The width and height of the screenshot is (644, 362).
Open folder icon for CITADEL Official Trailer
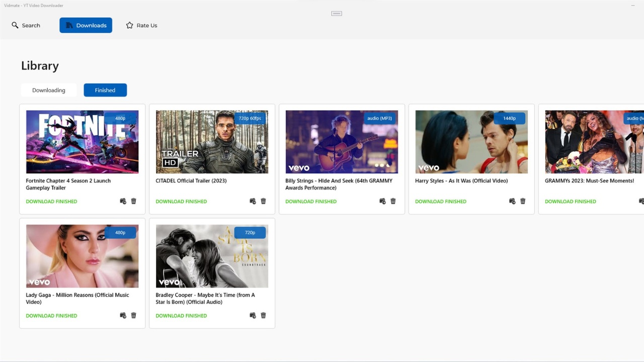pyautogui.click(x=253, y=201)
